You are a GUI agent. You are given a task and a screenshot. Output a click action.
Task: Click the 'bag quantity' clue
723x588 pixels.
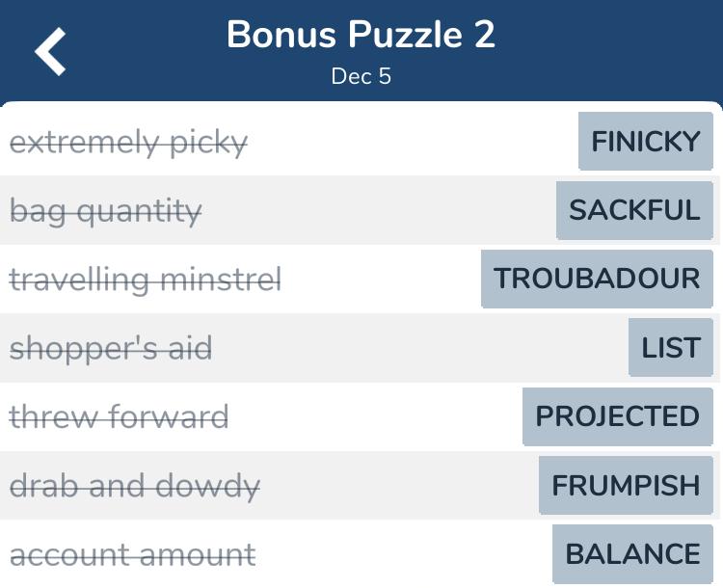[x=106, y=211]
